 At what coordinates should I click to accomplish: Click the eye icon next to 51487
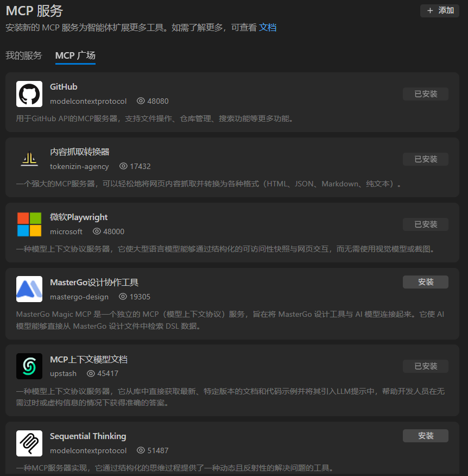141,450
